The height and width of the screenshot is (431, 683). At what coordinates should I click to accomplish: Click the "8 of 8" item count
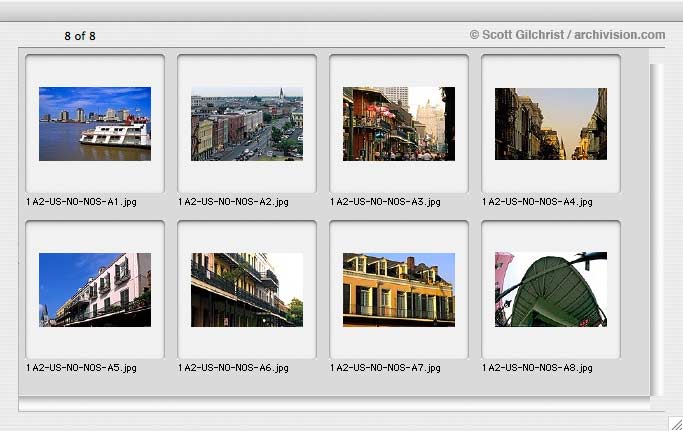[x=80, y=36]
